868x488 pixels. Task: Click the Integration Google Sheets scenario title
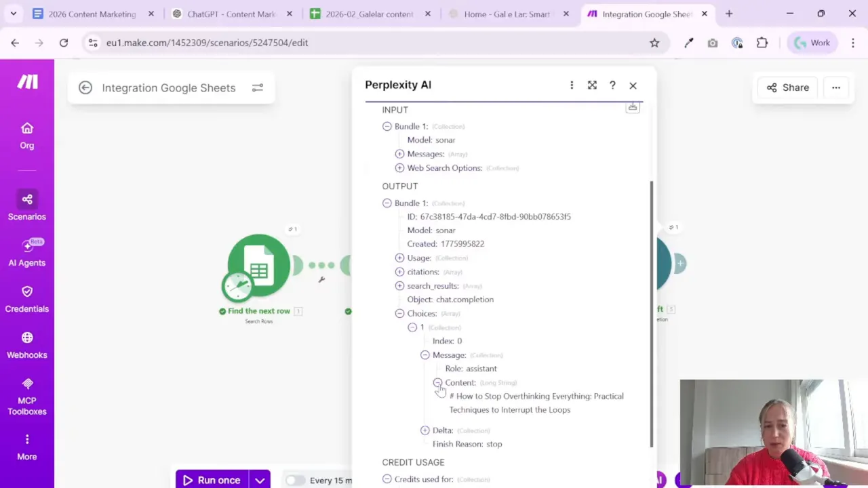coord(169,87)
